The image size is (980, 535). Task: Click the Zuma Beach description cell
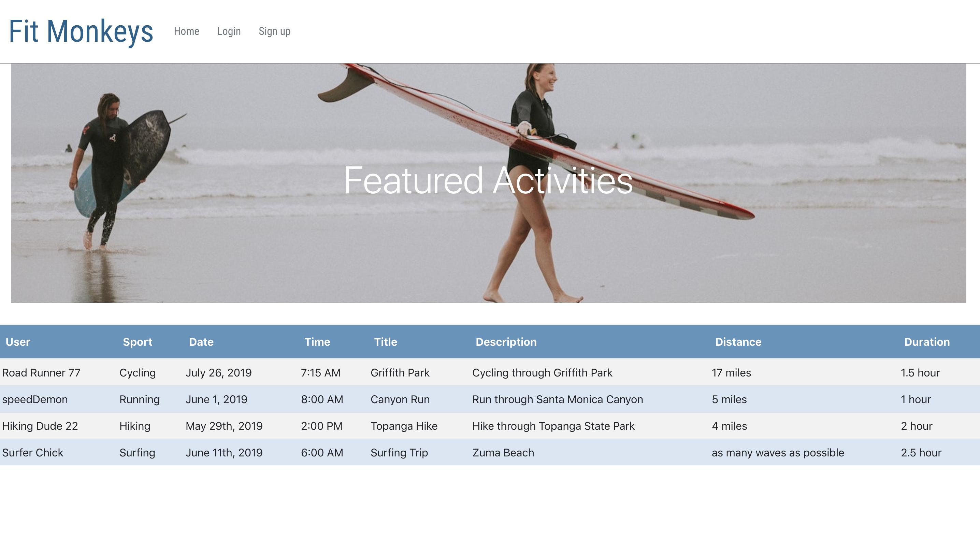point(503,452)
